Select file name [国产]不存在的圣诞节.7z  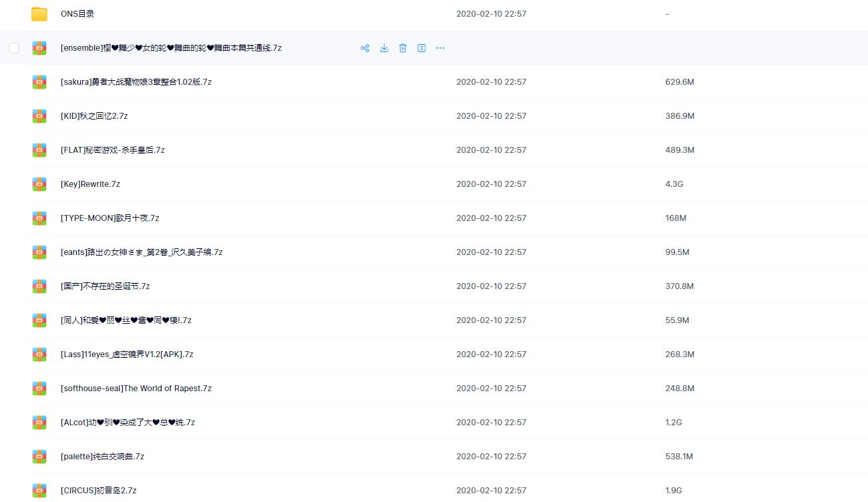coord(105,286)
